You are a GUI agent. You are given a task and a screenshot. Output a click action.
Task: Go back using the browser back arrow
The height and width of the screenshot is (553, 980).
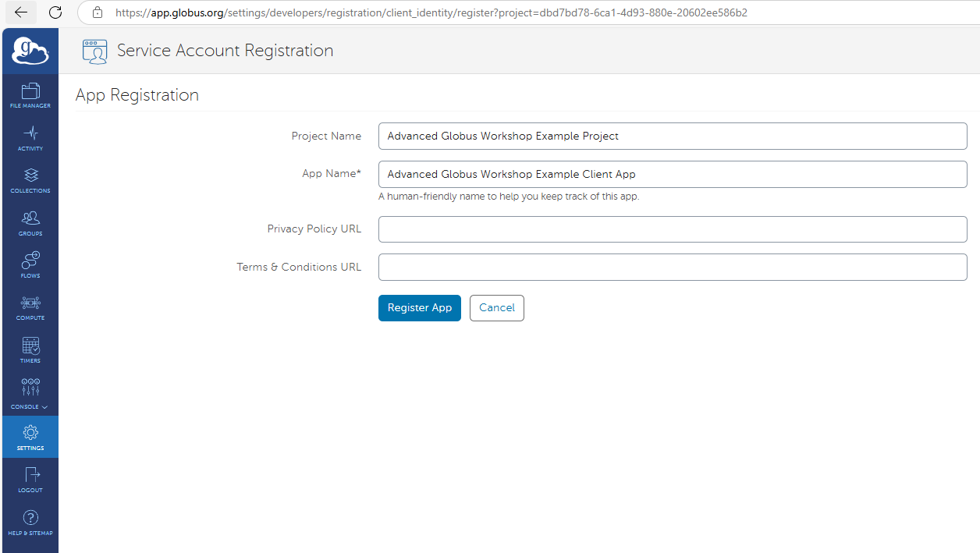coord(20,12)
